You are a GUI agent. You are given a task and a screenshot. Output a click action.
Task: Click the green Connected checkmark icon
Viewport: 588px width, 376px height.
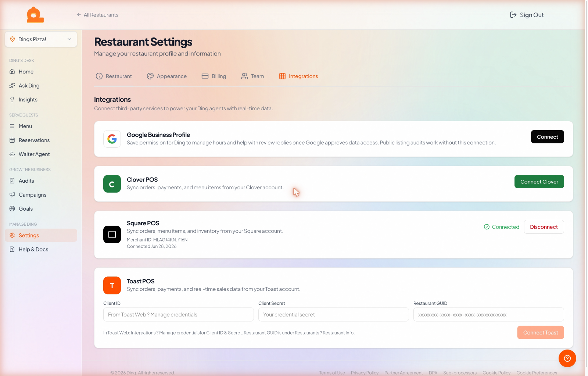pyautogui.click(x=487, y=227)
